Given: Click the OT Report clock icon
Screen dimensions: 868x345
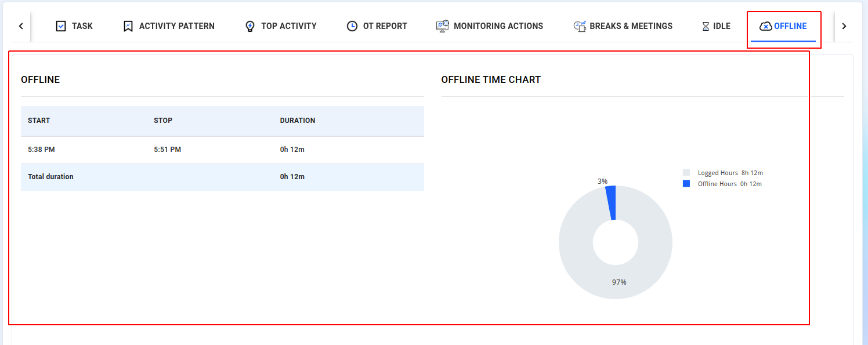Looking at the screenshot, I should click(352, 26).
